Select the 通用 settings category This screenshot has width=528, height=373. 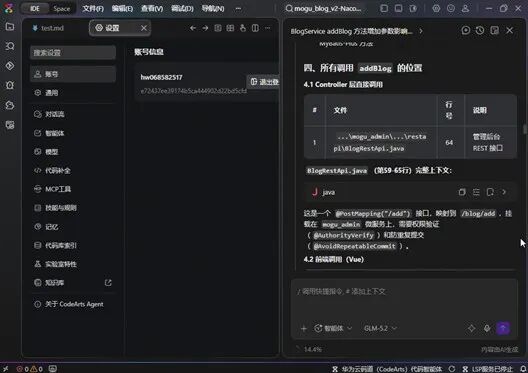tap(73, 93)
